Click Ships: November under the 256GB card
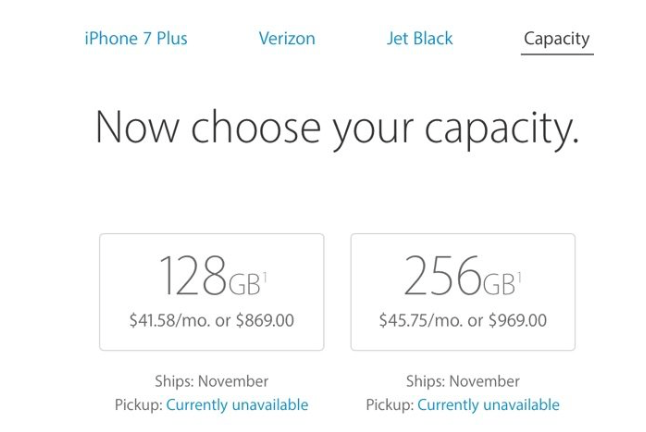Image resolution: width=646 pixels, height=432 pixels. click(462, 381)
